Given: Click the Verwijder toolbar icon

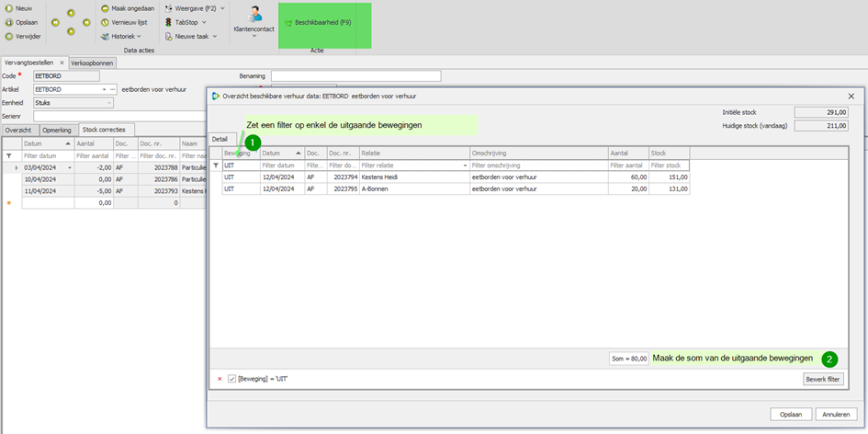Looking at the screenshot, I should 9,37.
